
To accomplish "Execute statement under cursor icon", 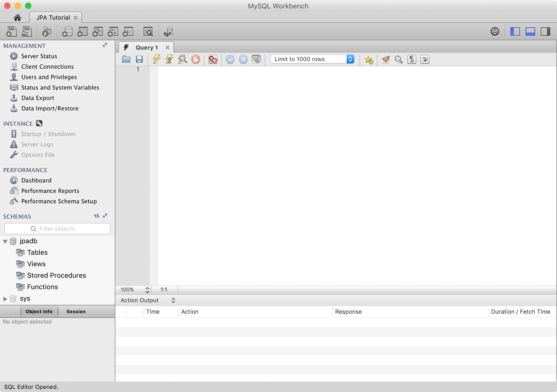I will pyautogui.click(x=169, y=59).
